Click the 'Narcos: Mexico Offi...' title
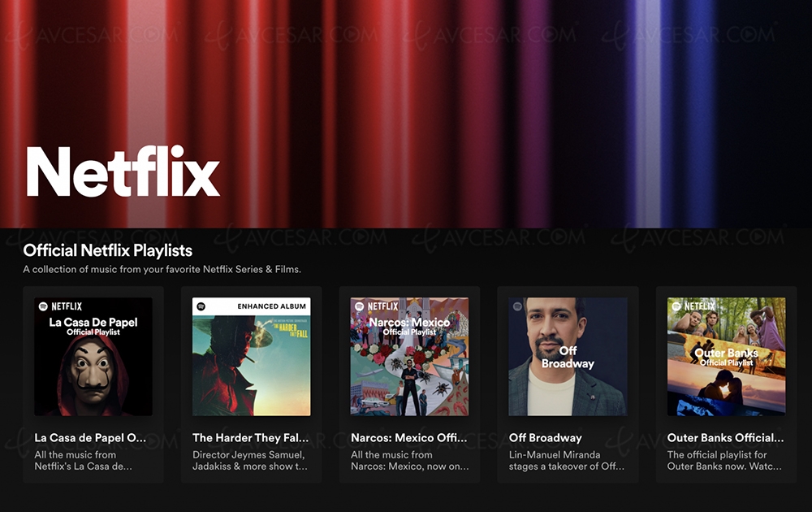The height and width of the screenshot is (512, 812). point(409,438)
